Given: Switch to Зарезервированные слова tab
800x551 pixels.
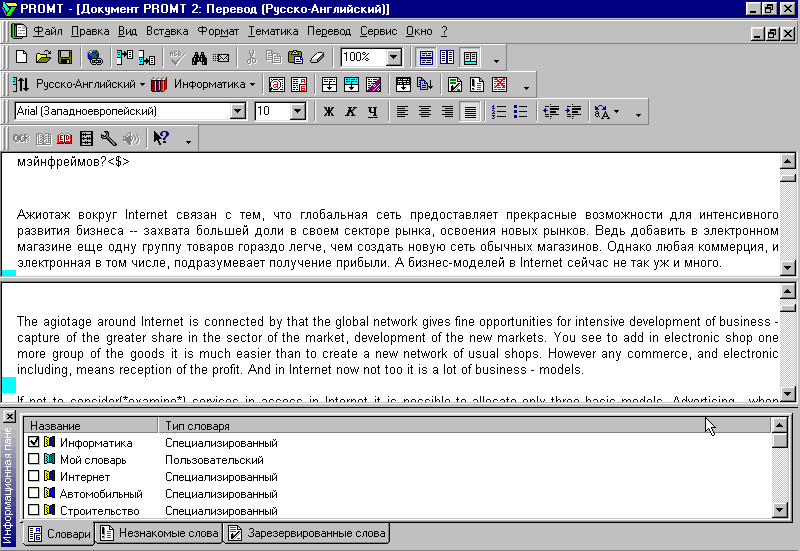Looking at the screenshot, I should coord(307,533).
